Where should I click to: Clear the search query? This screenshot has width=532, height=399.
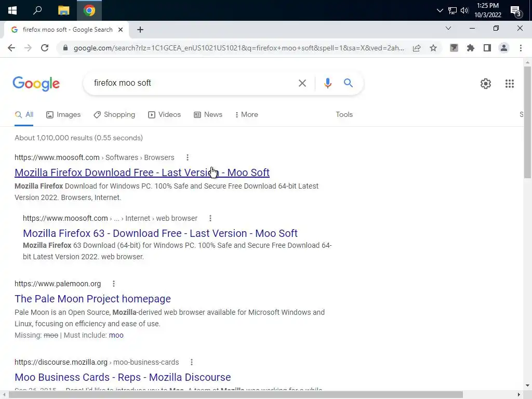[302, 83]
